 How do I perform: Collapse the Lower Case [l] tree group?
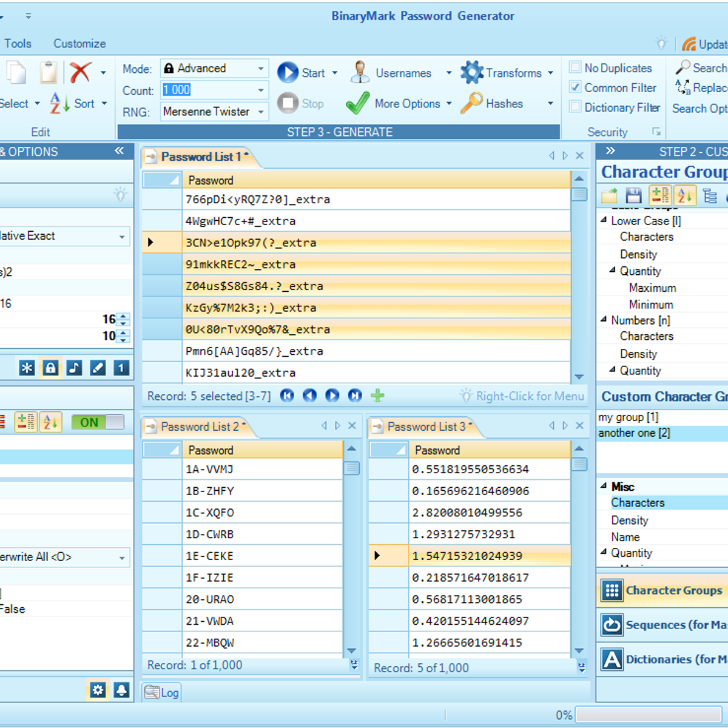coord(604,220)
